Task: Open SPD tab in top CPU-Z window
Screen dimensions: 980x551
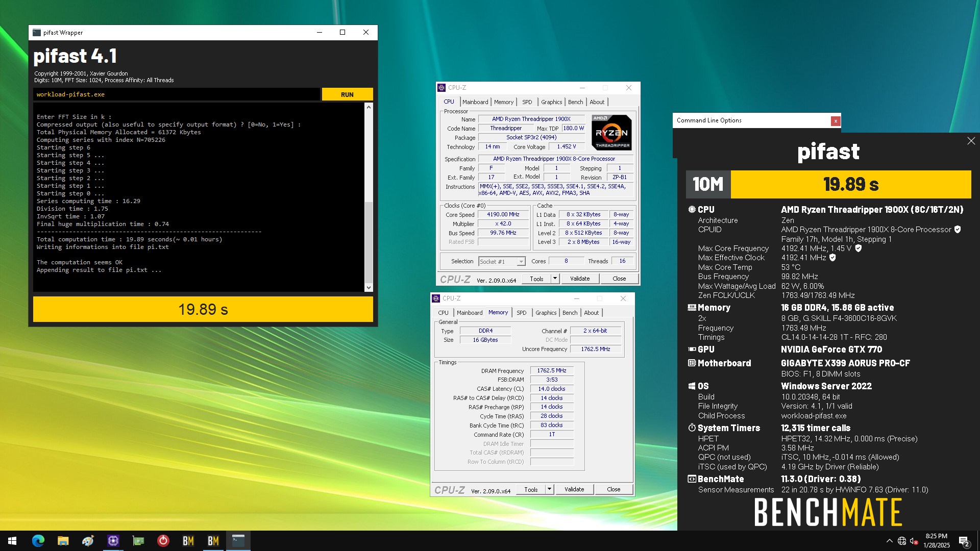Action: (527, 102)
